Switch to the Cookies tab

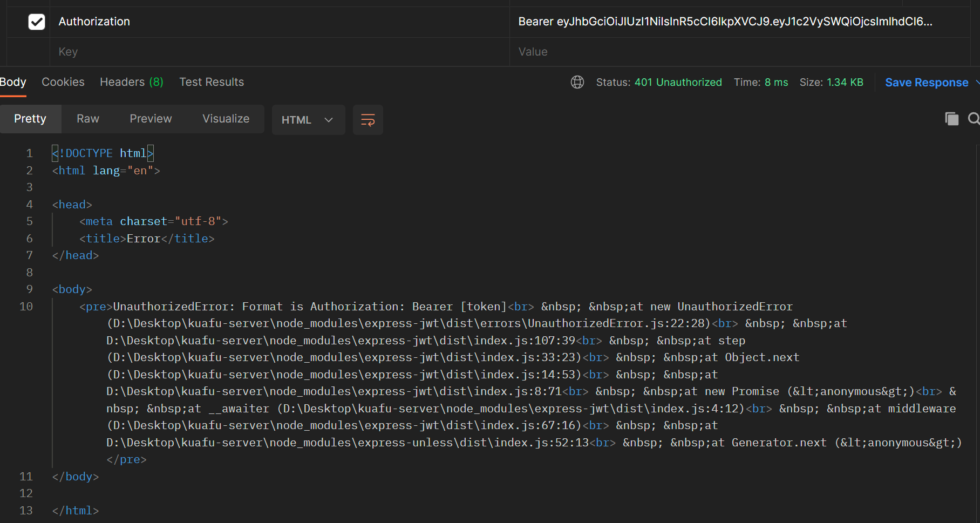click(63, 82)
